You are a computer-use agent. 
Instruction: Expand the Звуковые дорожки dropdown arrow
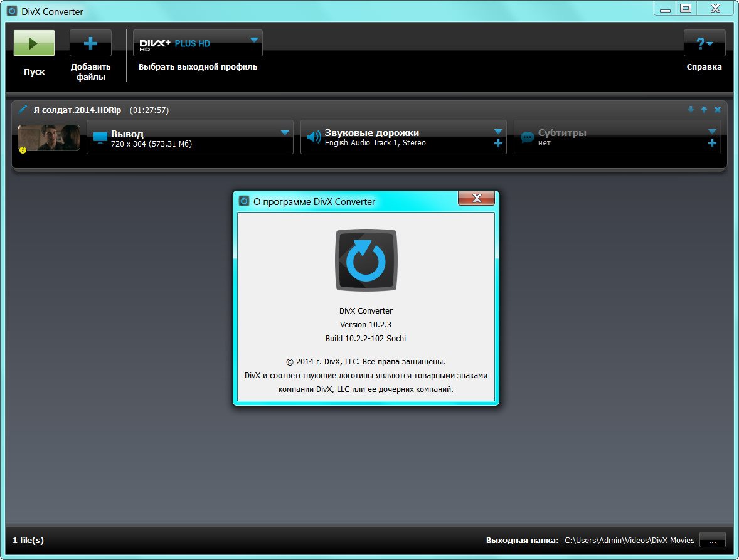point(498,132)
